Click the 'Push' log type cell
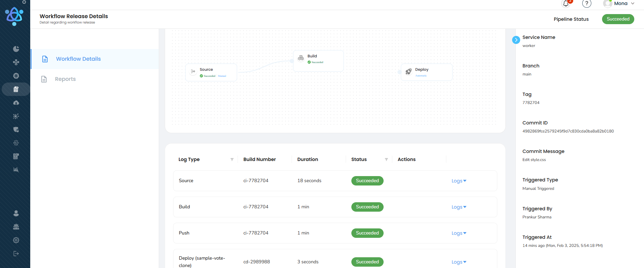Screen dimensions: 644x268 [184, 233]
